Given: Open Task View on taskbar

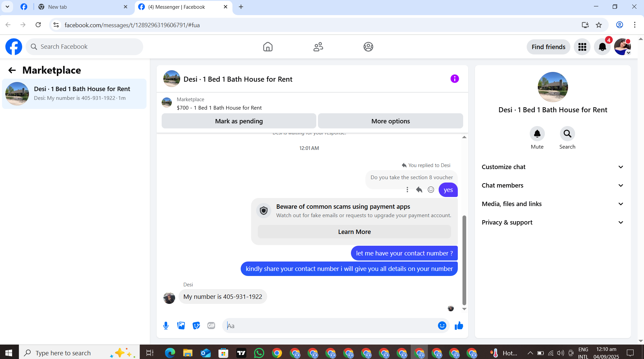Looking at the screenshot, I should click(x=150, y=353).
